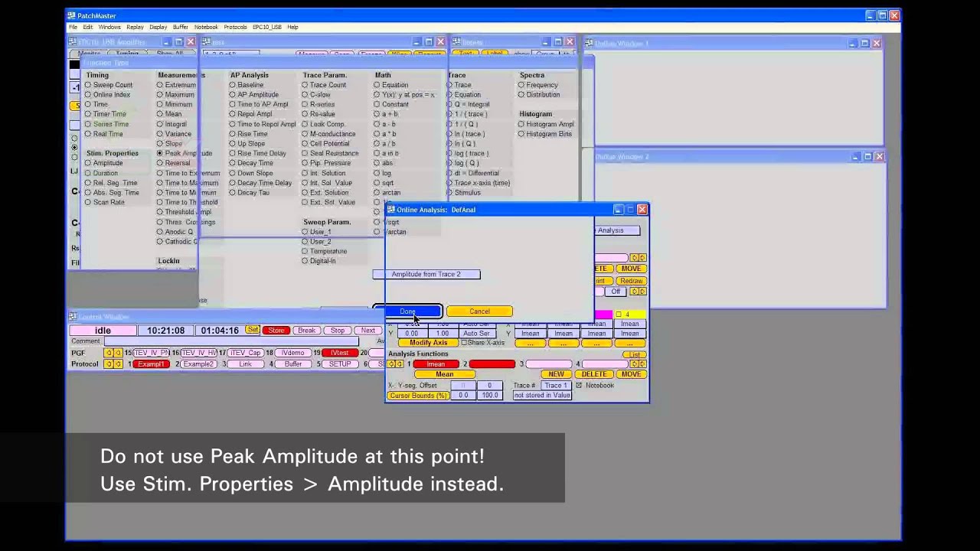Click the right arrow stepper in PGF row

(x=118, y=353)
